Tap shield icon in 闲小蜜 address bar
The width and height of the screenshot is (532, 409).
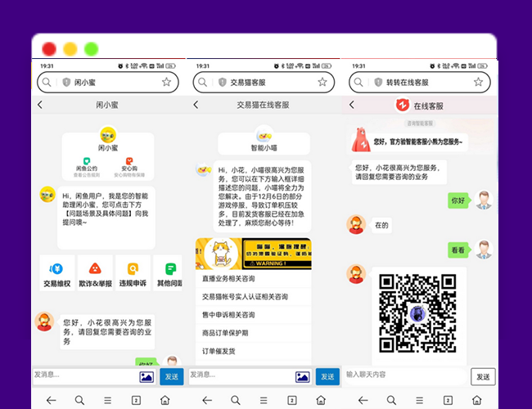pyautogui.click(x=66, y=82)
